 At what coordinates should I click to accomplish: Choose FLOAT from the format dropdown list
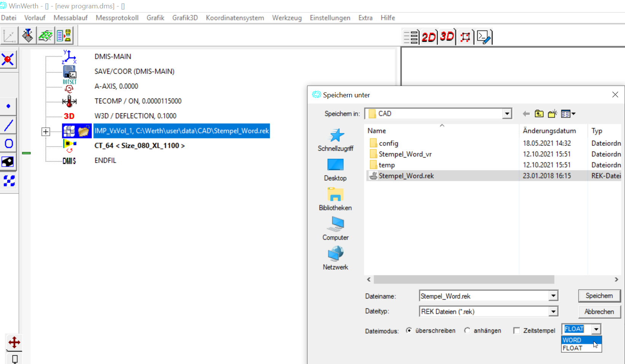[x=581, y=348]
